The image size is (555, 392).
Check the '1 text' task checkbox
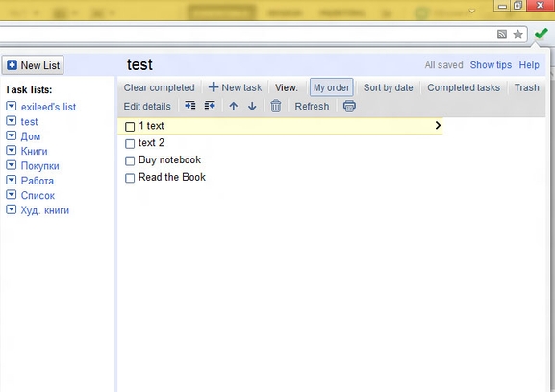pos(130,126)
